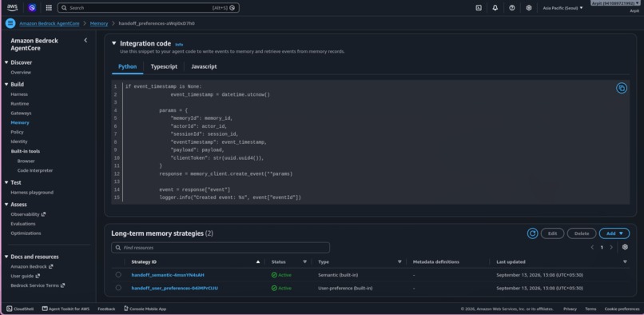Click the Memory breadcrumb link
The height and width of the screenshot is (315, 644).
pyautogui.click(x=99, y=23)
